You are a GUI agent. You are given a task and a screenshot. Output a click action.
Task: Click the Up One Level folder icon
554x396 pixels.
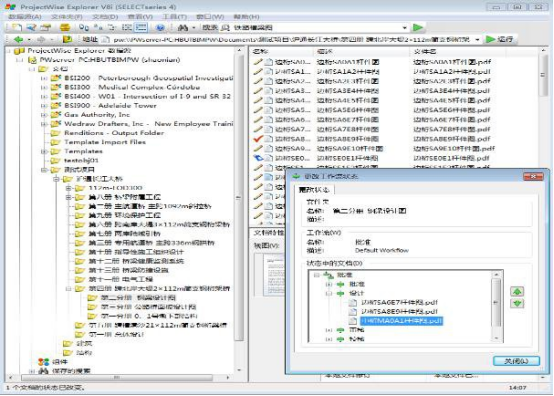click(x=67, y=39)
